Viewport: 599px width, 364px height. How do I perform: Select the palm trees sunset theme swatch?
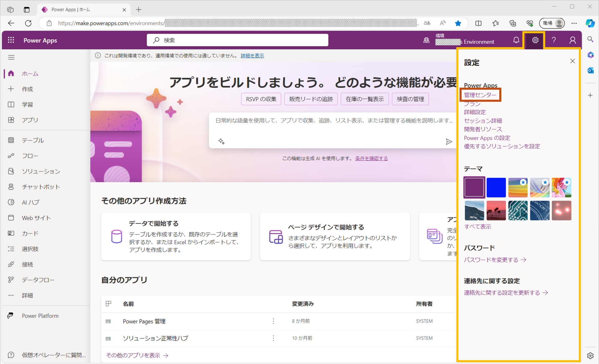click(x=496, y=211)
